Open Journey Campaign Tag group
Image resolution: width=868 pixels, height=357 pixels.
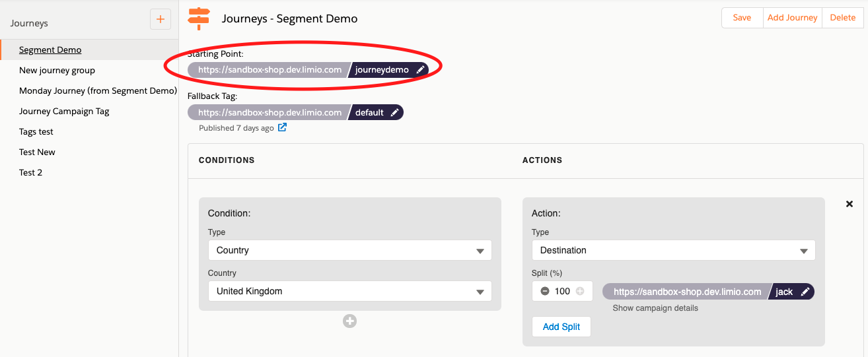(64, 111)
